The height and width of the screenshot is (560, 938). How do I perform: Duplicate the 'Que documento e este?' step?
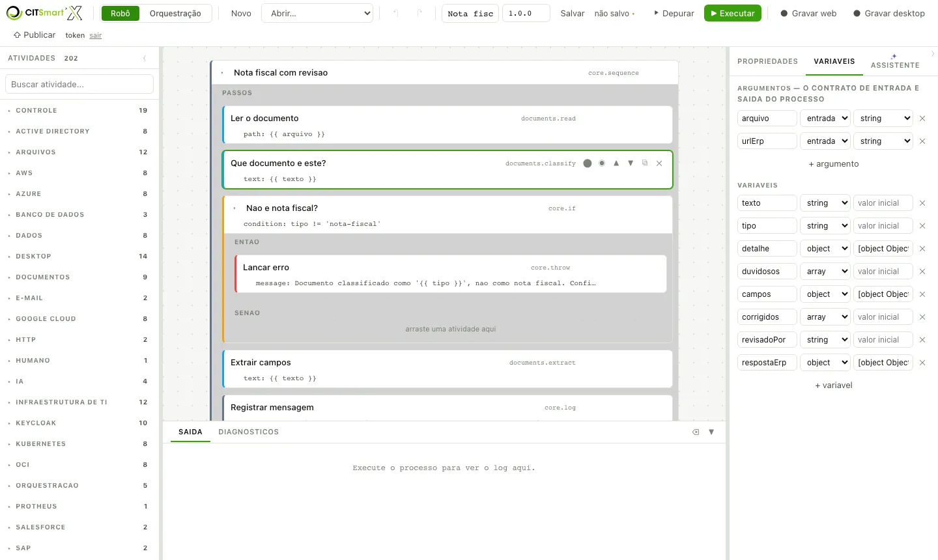645,163
